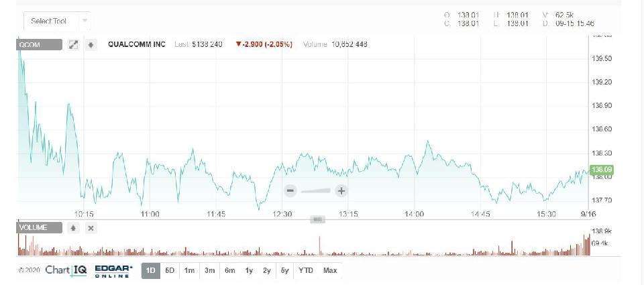Click the expand chart icon beside QCOM

(74, 45)
